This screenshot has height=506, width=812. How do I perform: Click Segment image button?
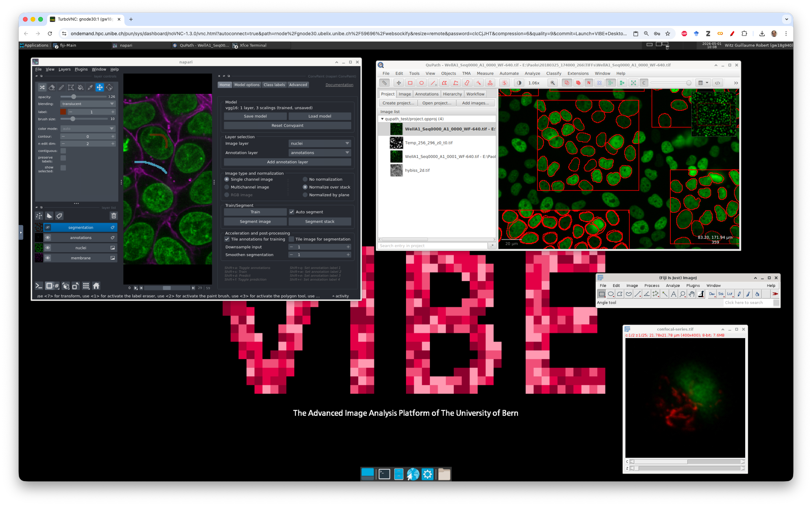coord(255,221)
